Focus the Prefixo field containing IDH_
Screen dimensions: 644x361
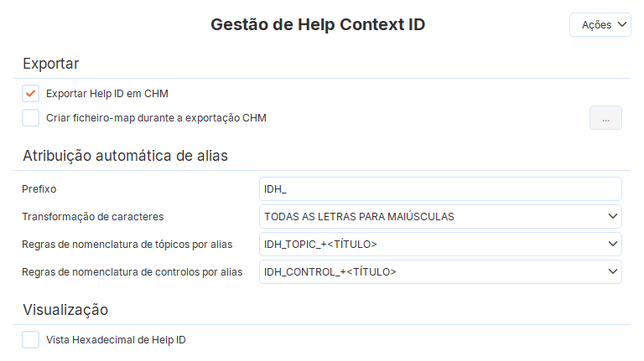pyautogui.click(x=440, y=189)
